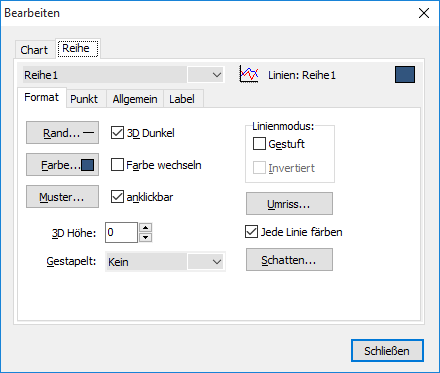This screenshot has height=373, width=440.
Task: Enable the Farbe wechseln checkbox
Action: coord(117,165)
